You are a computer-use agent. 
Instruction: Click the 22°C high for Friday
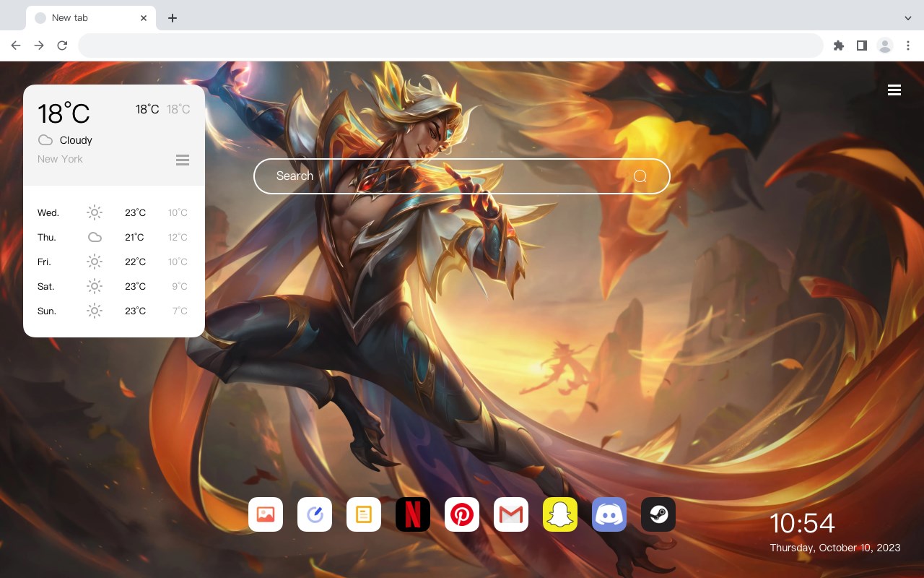(x=135, y=262)
